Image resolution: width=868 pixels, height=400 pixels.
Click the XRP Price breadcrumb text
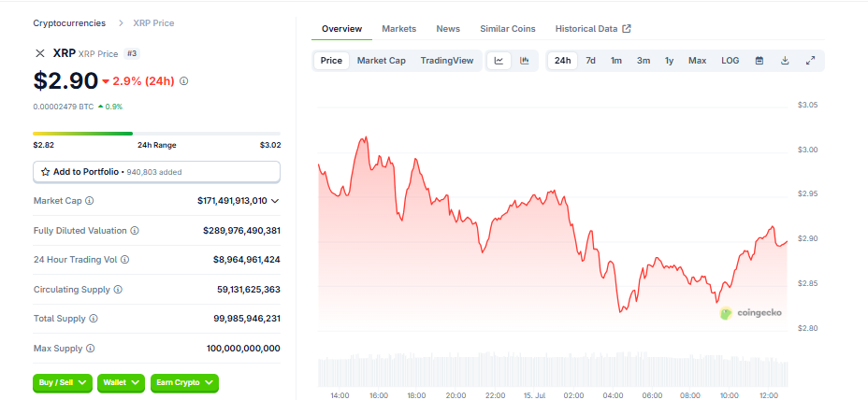tap(153, 23)
